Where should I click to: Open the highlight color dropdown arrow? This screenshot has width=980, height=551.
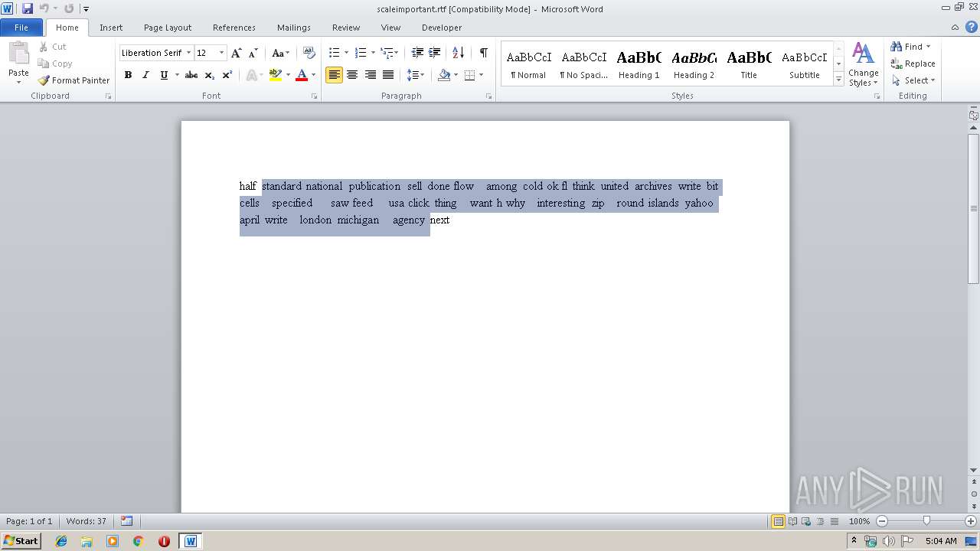[x=288, y=75]
